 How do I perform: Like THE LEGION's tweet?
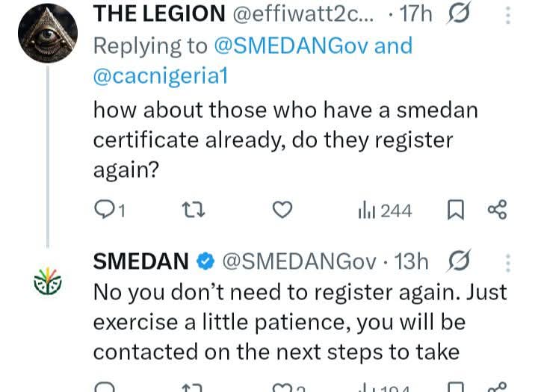pos(281,210)
